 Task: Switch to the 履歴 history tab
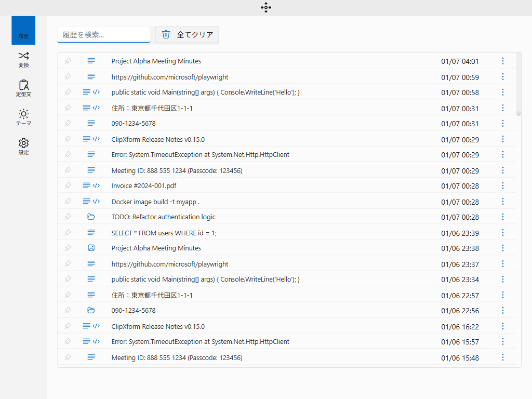pos(23,31)
